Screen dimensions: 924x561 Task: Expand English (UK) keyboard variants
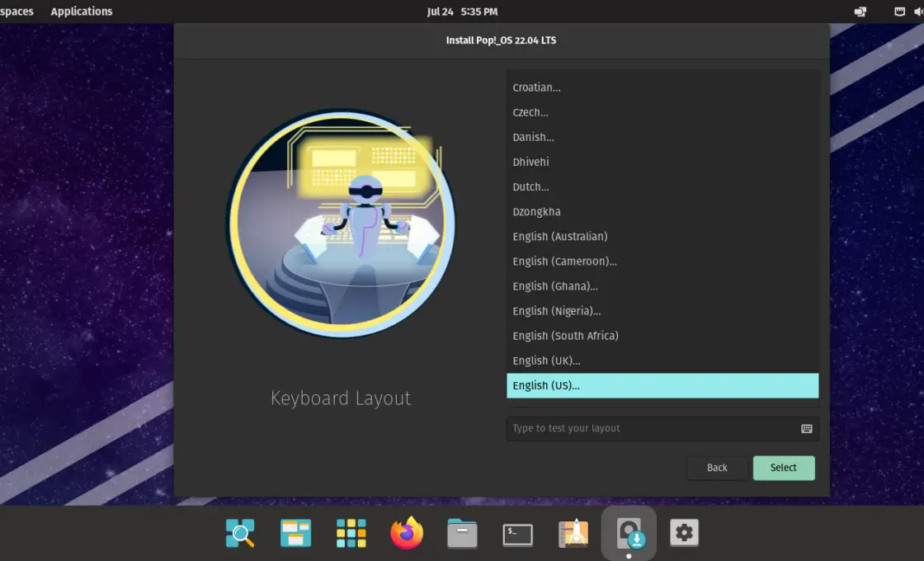click(546, 361)
